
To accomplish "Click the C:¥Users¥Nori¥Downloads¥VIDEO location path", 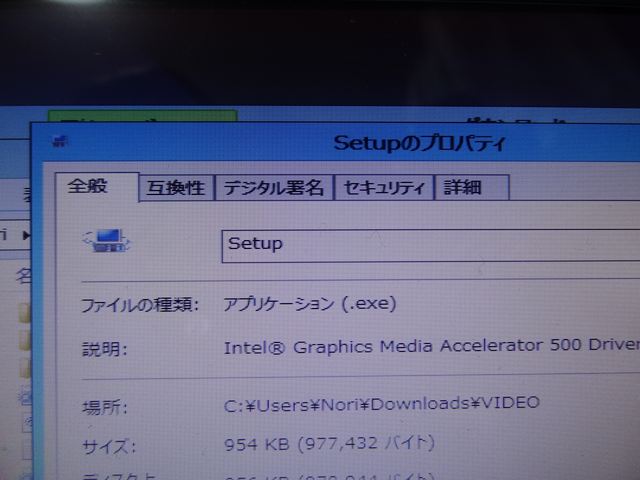I will [x=382, y=404].
